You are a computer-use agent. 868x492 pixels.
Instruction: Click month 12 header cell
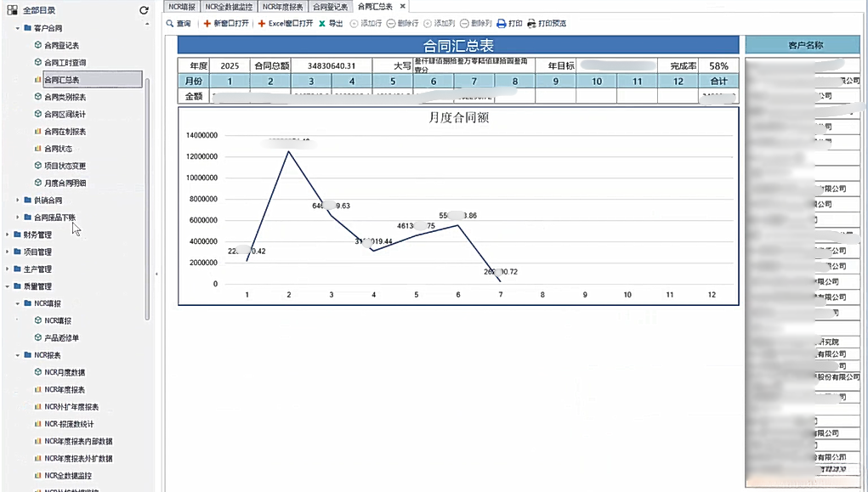tap(678, 82)
